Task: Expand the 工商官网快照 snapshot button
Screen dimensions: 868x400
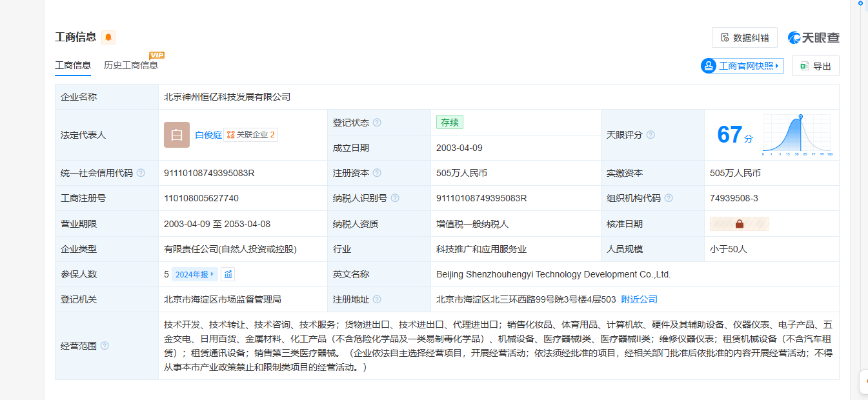Action: point(742,66)
